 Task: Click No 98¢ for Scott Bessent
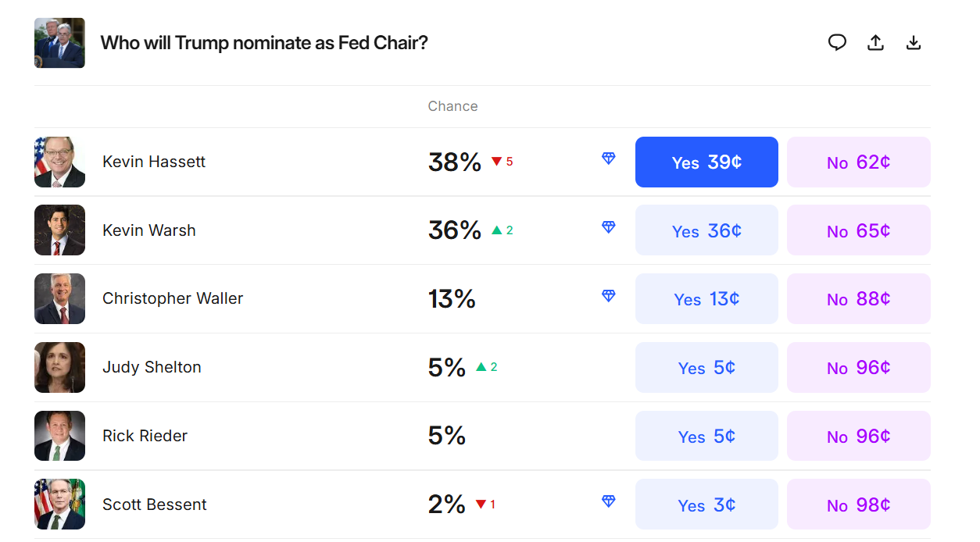coord(858,504)
